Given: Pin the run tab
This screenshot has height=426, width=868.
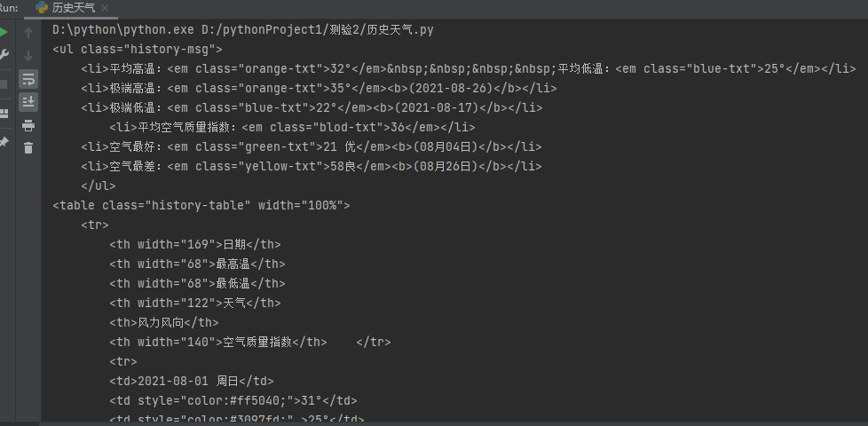Looking at the screenshot, I should [x=4, y=142].
